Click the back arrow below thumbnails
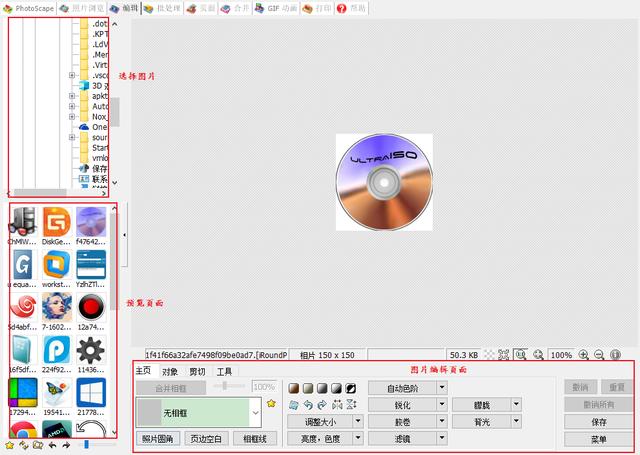The height and width of the screenshot is (455, 640). [52, 445]
